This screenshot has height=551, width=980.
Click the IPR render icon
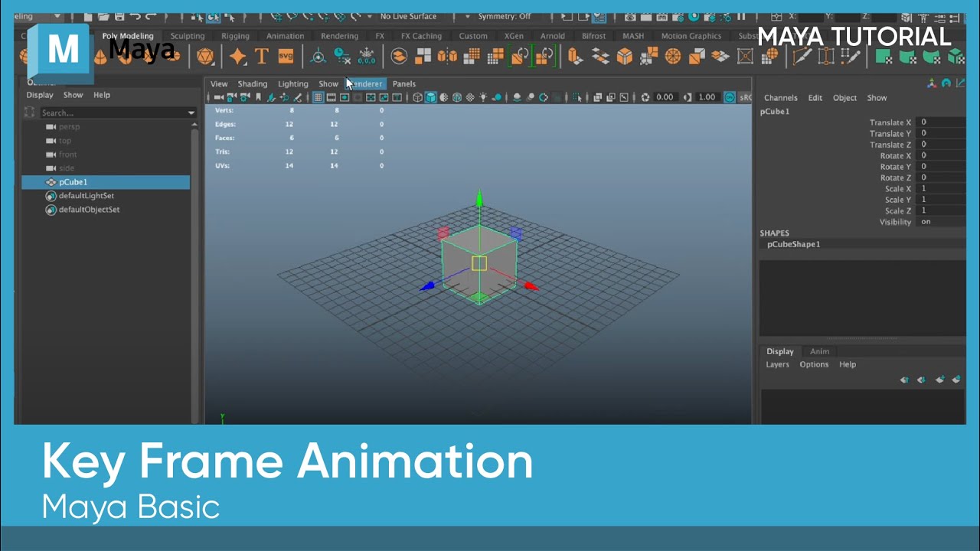(x=662, y=16)
